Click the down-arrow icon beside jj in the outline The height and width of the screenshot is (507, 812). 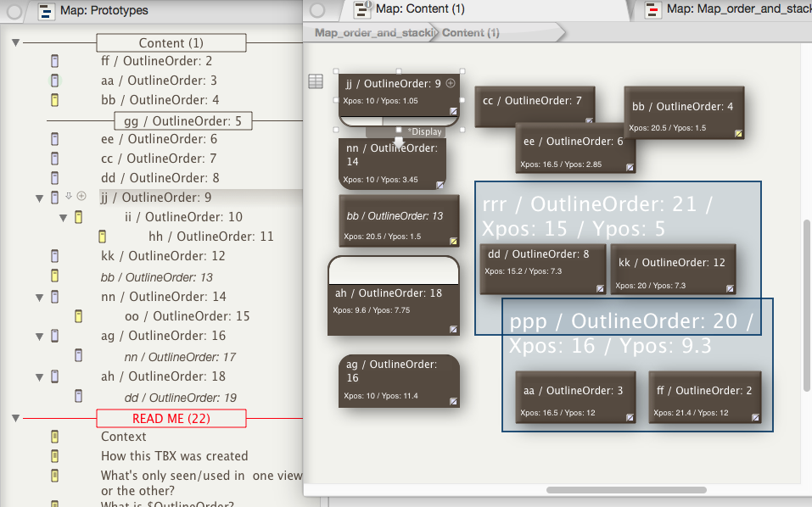click(66, 197)
